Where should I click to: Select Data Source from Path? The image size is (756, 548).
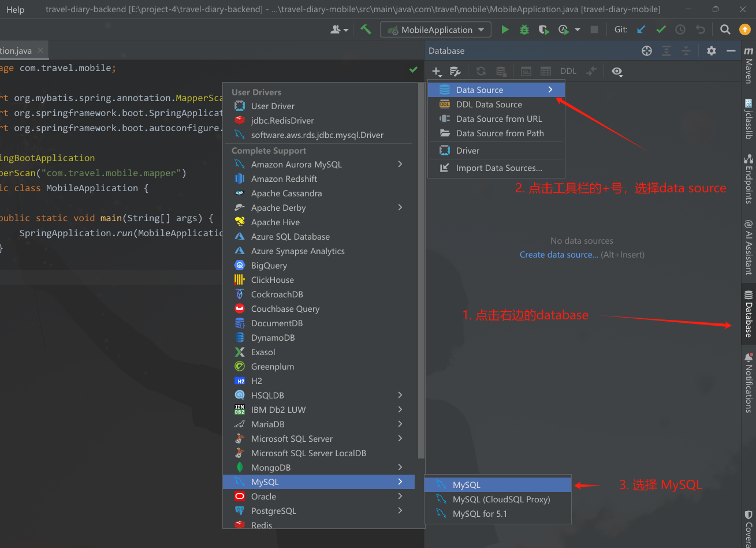tap(496, 133)
